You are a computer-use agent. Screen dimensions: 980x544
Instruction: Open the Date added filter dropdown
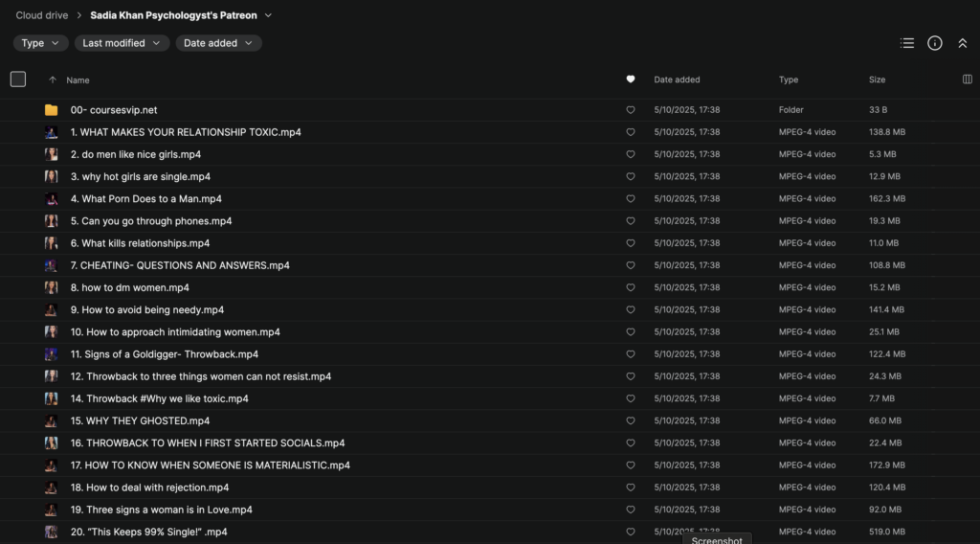[x=218, y=43]
